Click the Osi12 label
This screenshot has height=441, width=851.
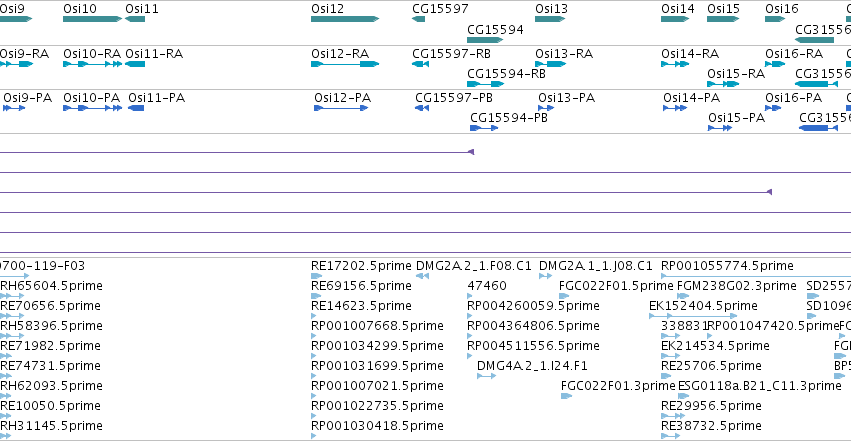(327, 9)
